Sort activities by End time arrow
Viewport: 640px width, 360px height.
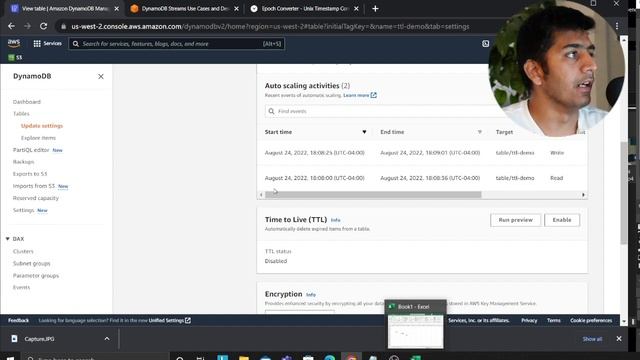tap(480, 132)
